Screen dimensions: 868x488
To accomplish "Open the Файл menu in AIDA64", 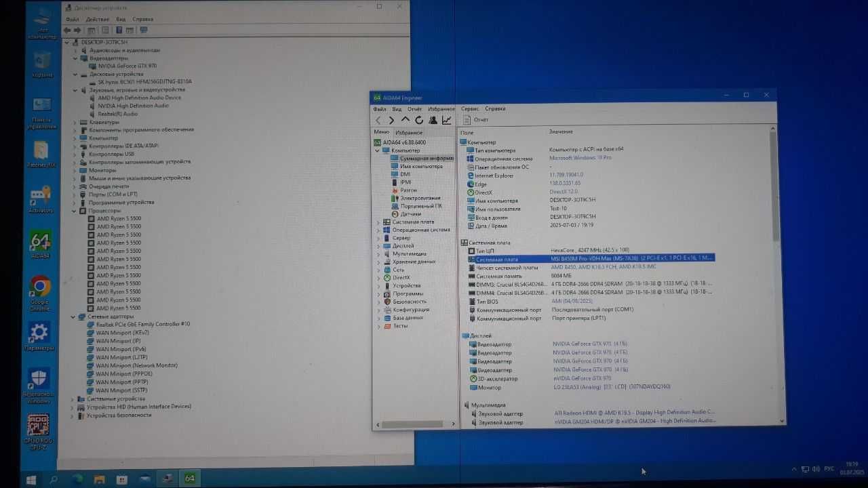I will (380, 109).
